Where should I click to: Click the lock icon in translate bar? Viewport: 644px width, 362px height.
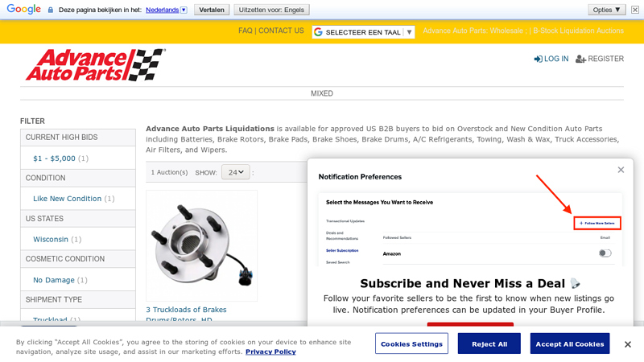click(51, 10)
